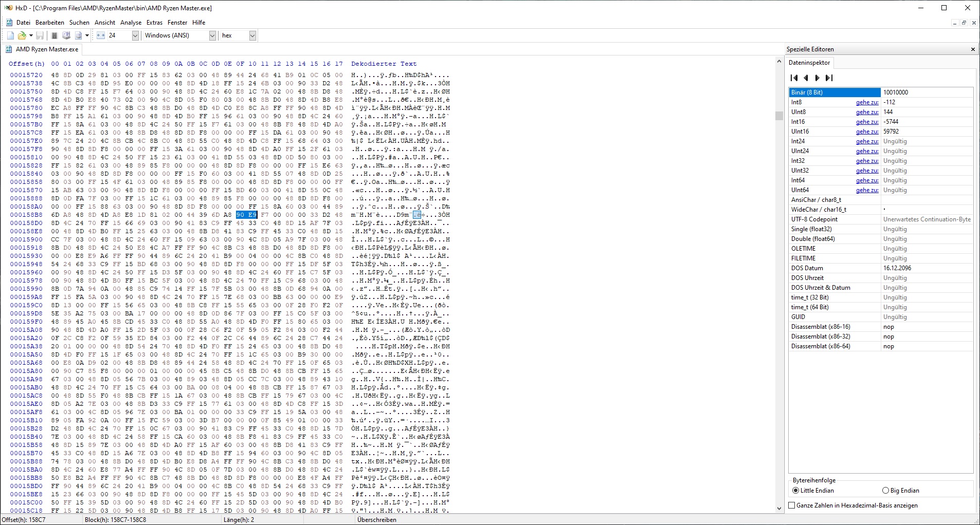The image size is (980, 525).
Task: Click the highlighted hex bytes 90 E9
Action: [246, 215]
